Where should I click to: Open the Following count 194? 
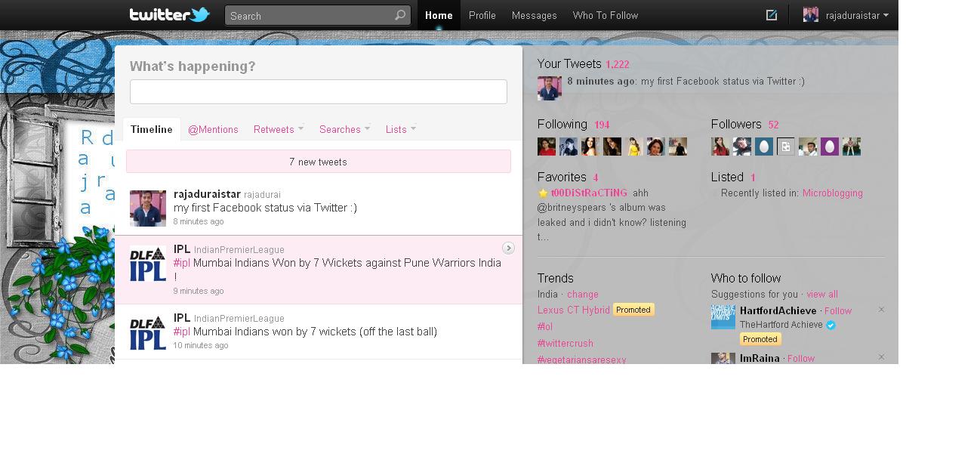602,125
